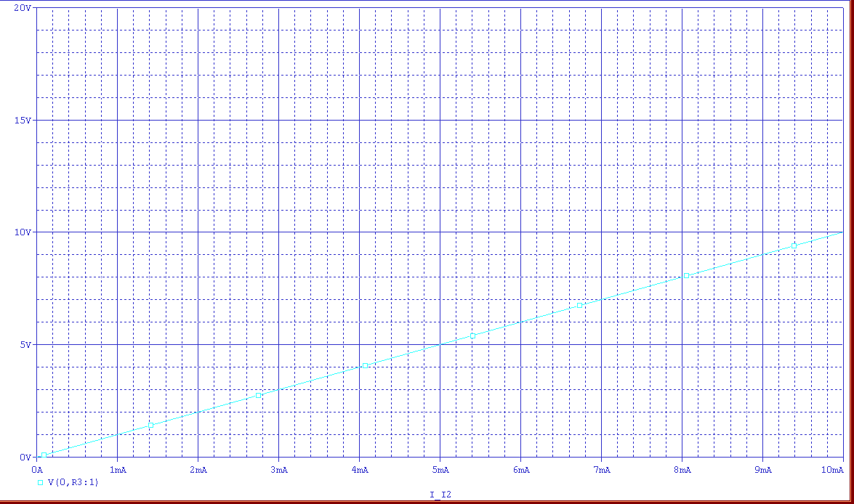Pick the trace marker near 6.7mA

click(579, 306)
